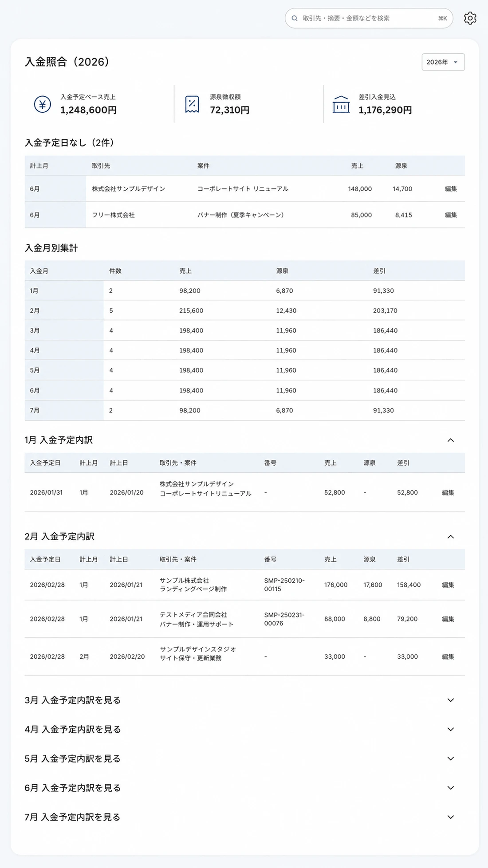The height and width of the screenshot is (868, 488).
Task: Edit the ランディングページ制作 entry
Action: pyautogui.click(x=448, y=585)
